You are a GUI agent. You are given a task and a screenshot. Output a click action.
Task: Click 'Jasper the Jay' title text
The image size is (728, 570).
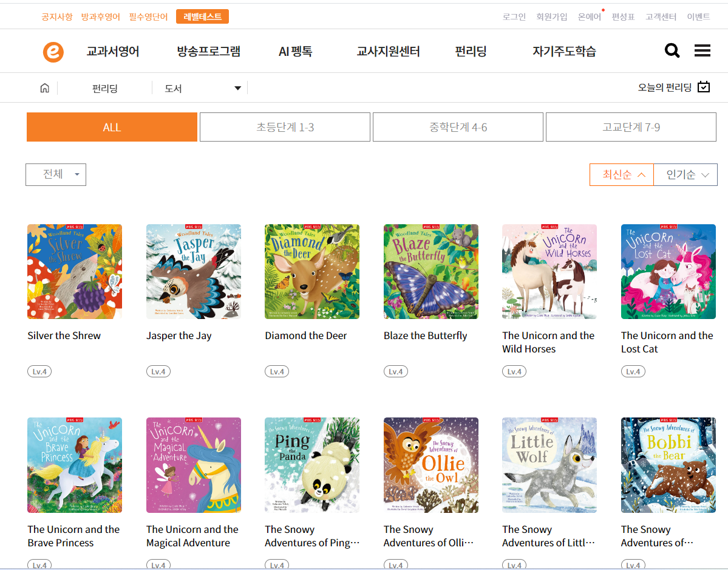179,335
